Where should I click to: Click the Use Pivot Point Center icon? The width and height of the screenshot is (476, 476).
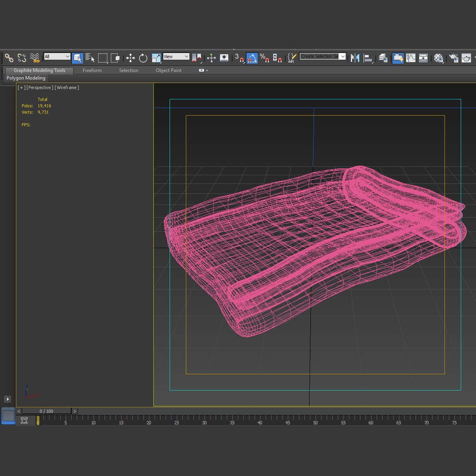[x=197, y=58]
